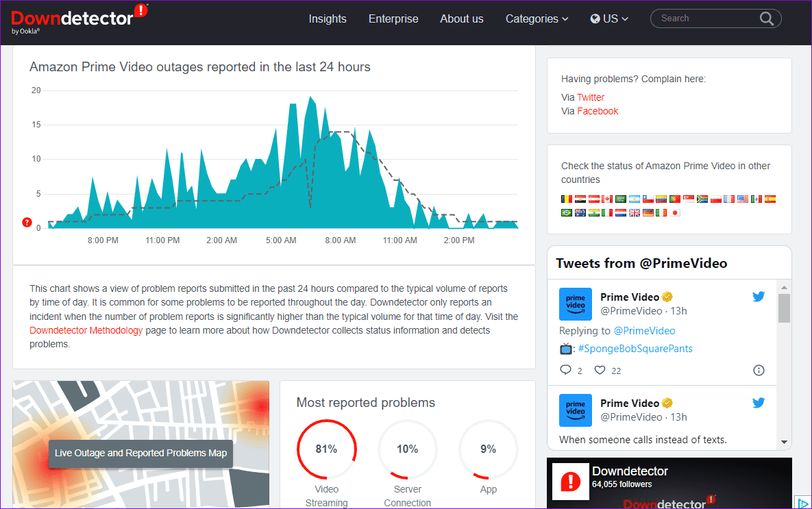Open the Downdetector Methodology link
Screen dimensions: 812x509
86,330
